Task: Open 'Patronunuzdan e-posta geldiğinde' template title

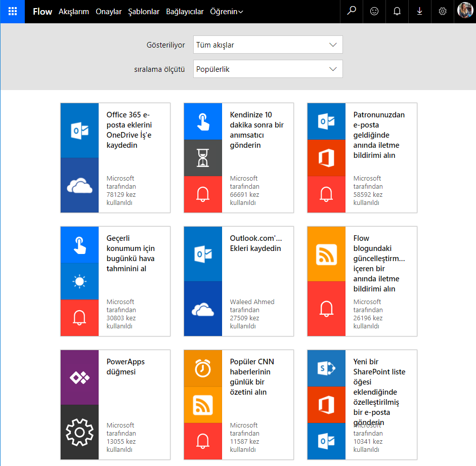Action: click(379, 135)
